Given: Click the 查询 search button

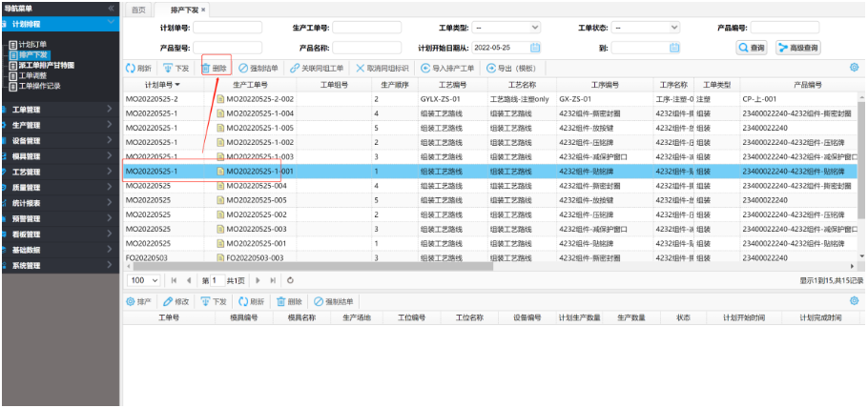Looking at the screenshot, I should click(x=751, y=48).
